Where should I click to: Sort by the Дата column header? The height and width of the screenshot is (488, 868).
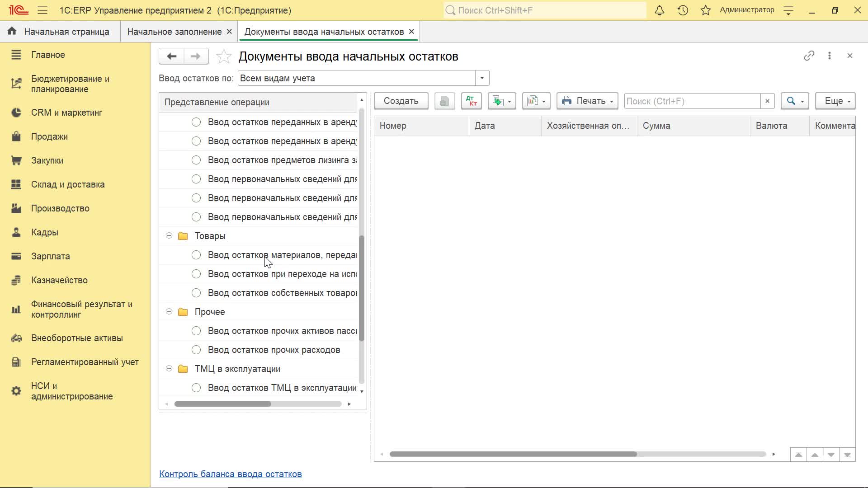click(x=505, y=126)
